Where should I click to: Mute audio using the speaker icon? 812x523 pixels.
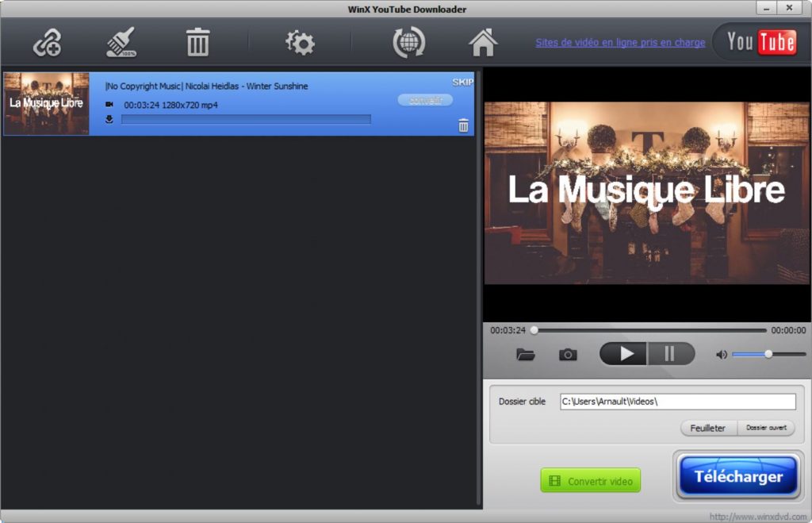point(721,354)
